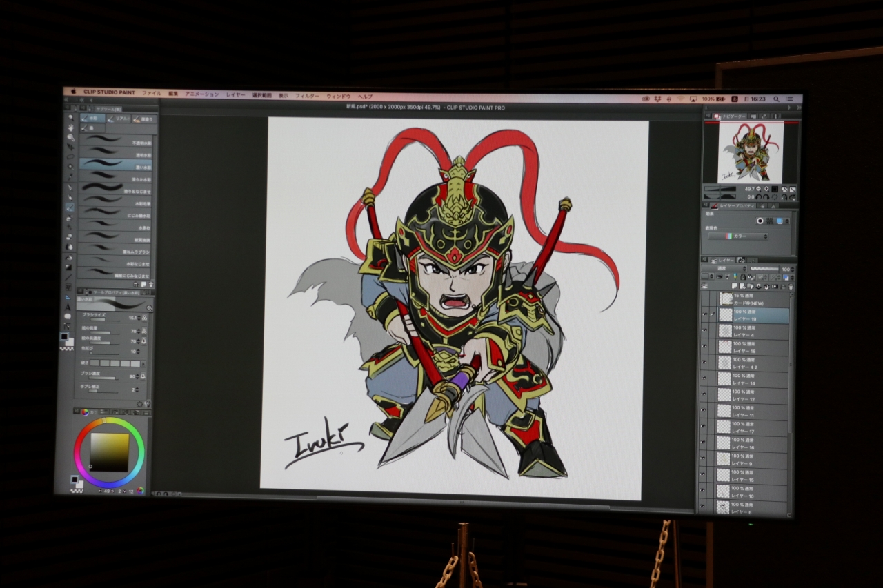Delete sub tool with trash icon
883x588 pixels.
coord(152,284)
